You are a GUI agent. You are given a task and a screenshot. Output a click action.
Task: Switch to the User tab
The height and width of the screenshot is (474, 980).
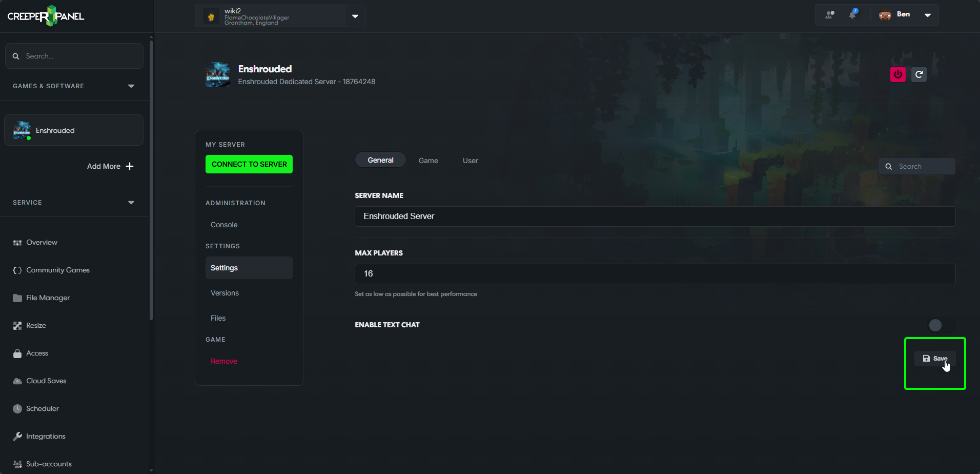click(471, 161)
